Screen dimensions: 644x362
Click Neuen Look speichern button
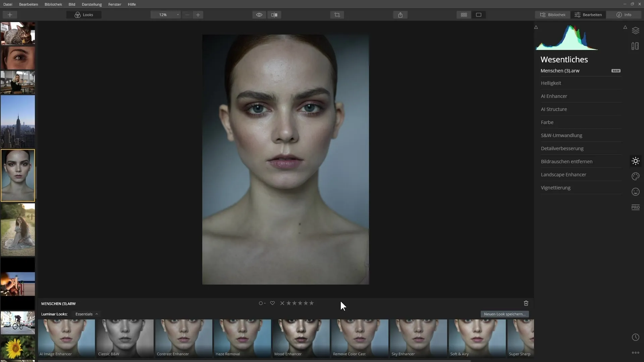504,314
